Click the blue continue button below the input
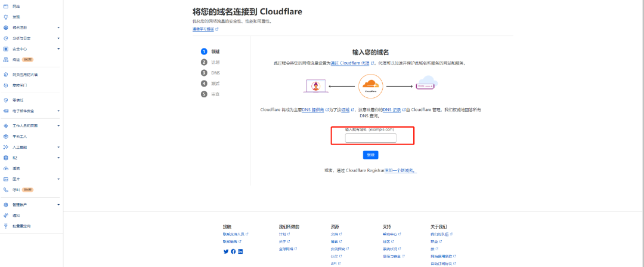The width and height of the screenshot is (644, 267). (370, 155)
